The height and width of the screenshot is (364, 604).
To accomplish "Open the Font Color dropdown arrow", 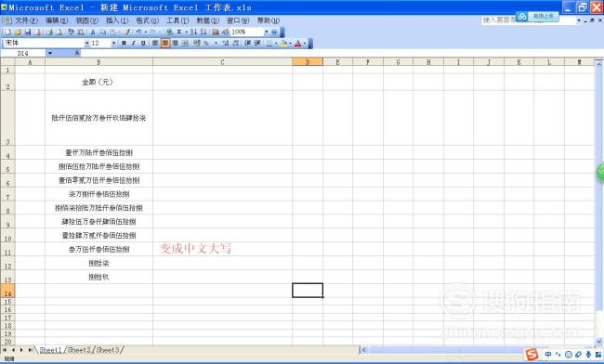I will [305, 43].
